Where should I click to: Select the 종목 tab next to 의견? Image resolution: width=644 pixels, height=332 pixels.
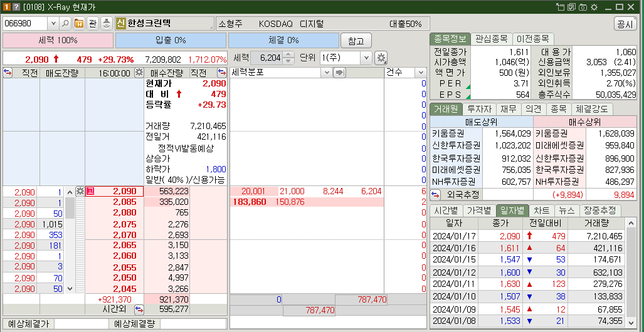pos(558,109)
